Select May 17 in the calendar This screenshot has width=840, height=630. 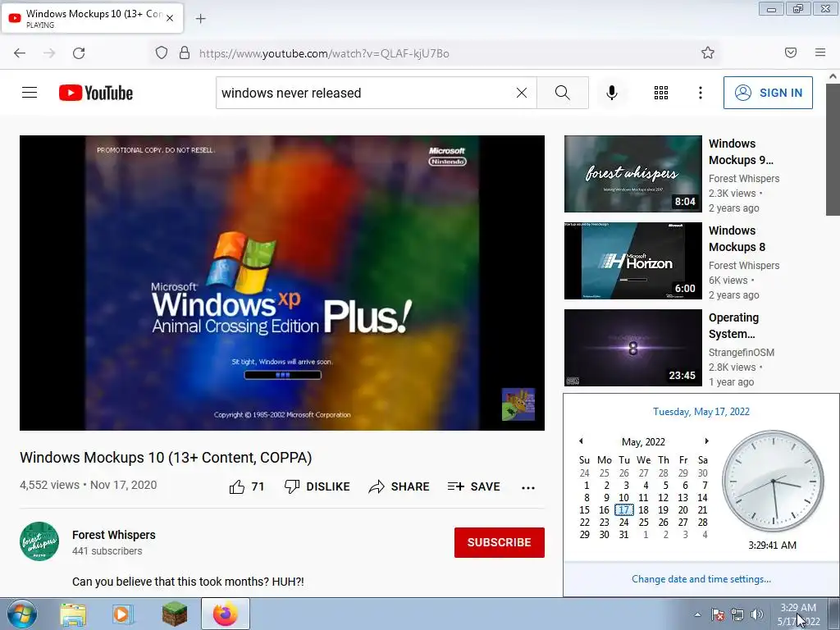624,510
